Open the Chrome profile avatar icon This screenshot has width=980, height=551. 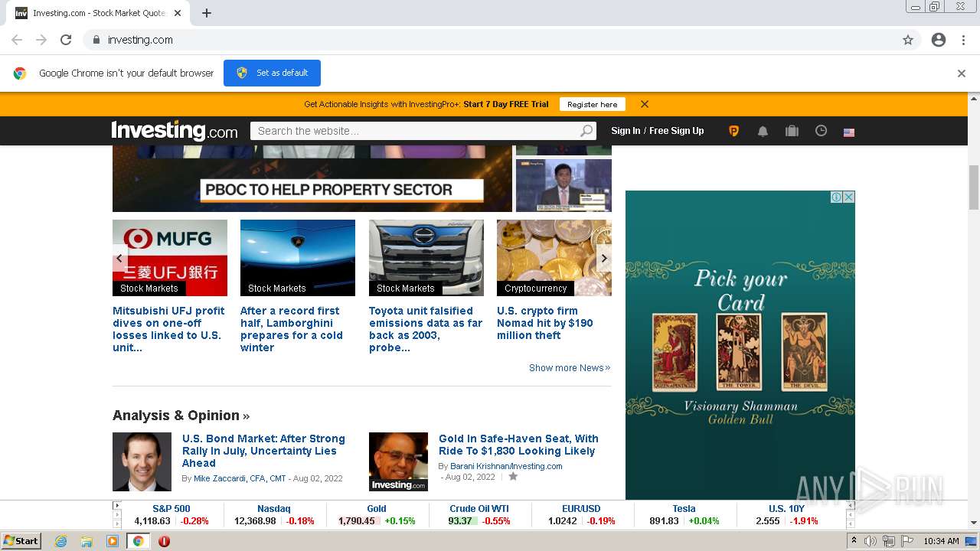click(939, 40)
